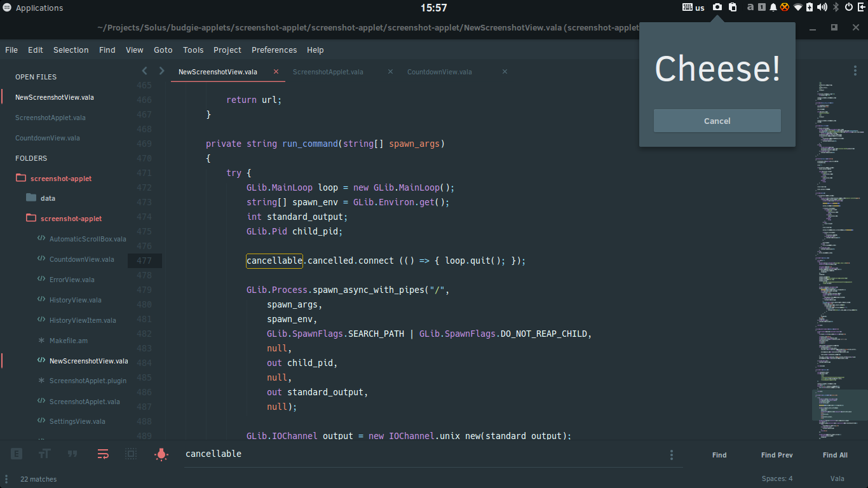This screenshot has width=868, height=488.
Task: Switch to the CountdownView.vala tab
Action: click(x=440, y=72)
